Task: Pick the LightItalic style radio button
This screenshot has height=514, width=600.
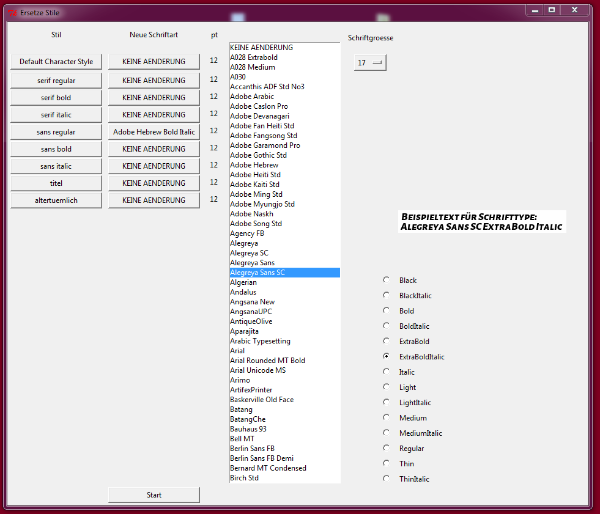Action: (387, 402)
